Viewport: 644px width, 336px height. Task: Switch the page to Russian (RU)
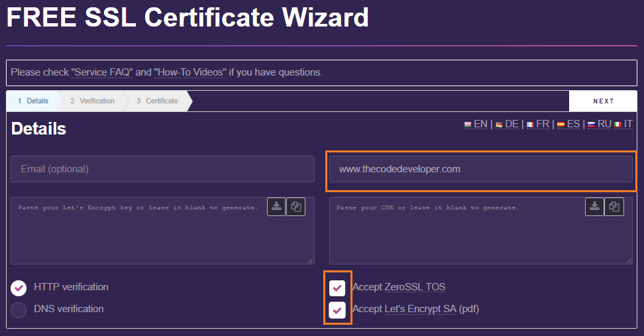pos(599,124)
